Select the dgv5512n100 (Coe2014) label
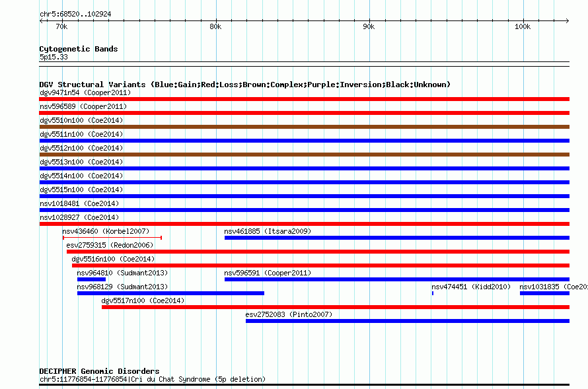This screenshot has height=389, width=588. click(81, 148)
